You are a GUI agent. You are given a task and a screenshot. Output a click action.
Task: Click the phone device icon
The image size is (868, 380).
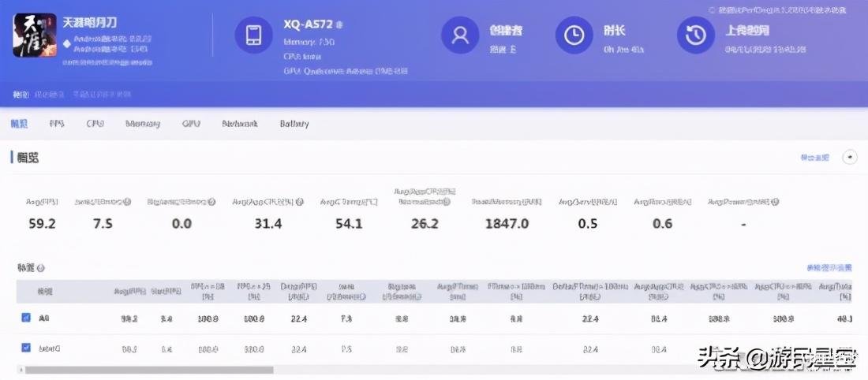pyautogui.click(x=253, y=35)
